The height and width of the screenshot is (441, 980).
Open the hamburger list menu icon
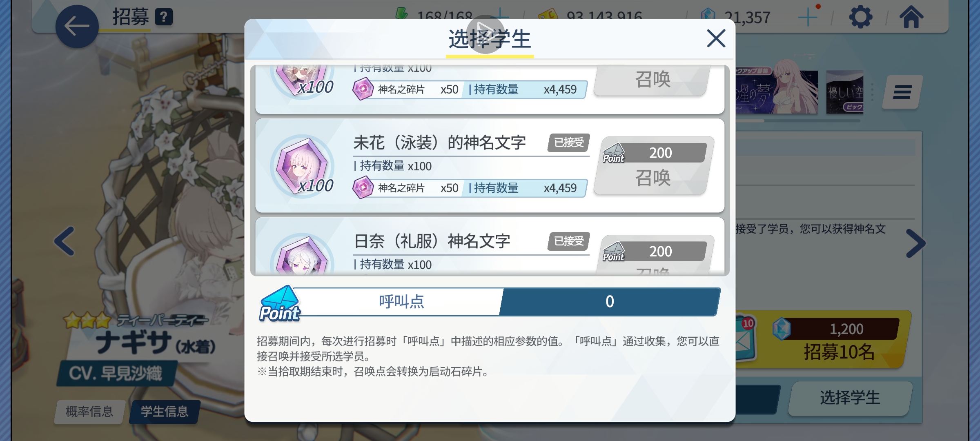(902, 92)
